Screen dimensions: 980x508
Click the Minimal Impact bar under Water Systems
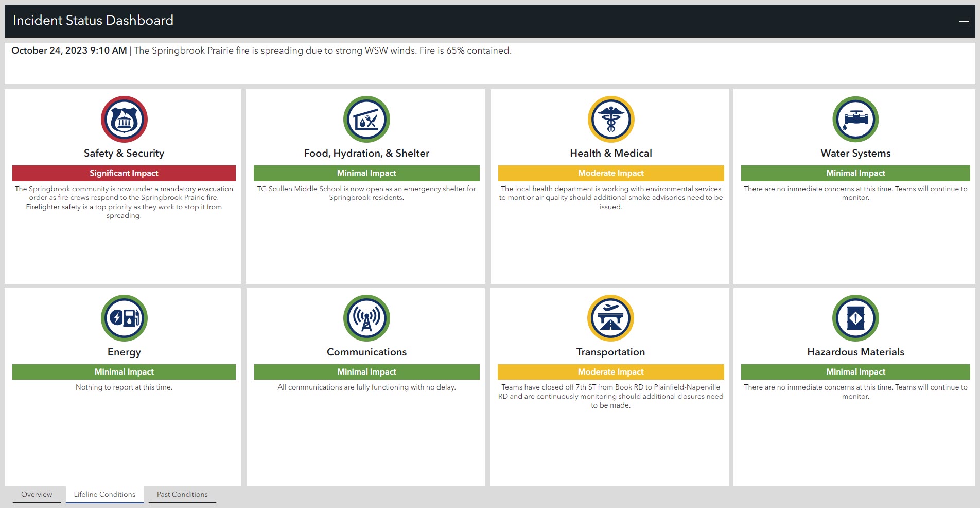tap(855, 173)
